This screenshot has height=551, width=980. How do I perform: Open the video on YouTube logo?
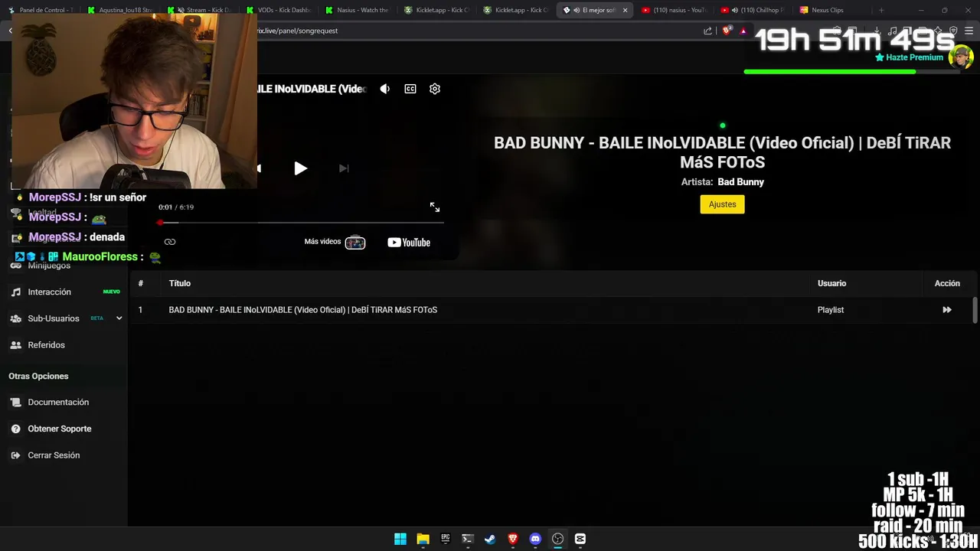click(409, 243)
